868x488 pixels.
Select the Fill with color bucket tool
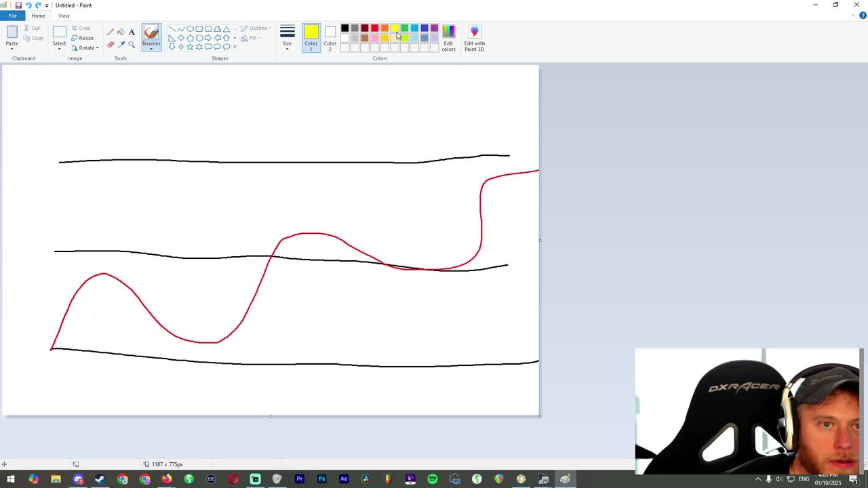pos(121,32)
